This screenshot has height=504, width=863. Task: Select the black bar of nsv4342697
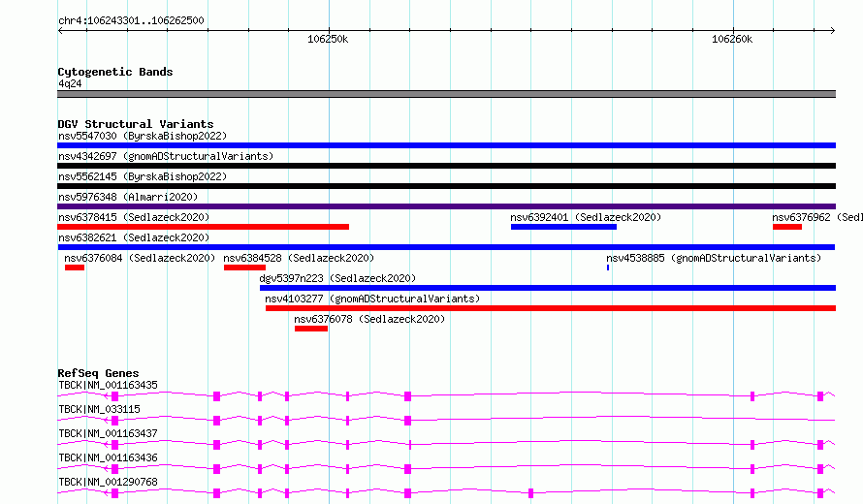click(x=446, y=166)
